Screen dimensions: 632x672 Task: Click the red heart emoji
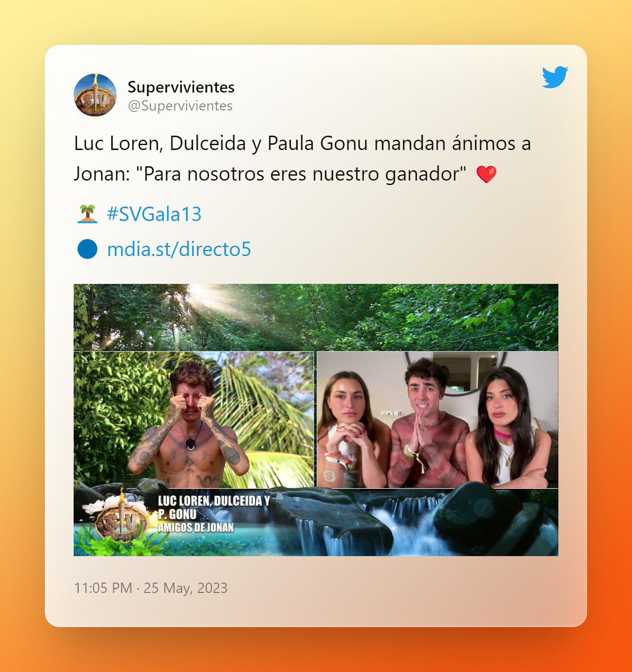click(486, 174)
